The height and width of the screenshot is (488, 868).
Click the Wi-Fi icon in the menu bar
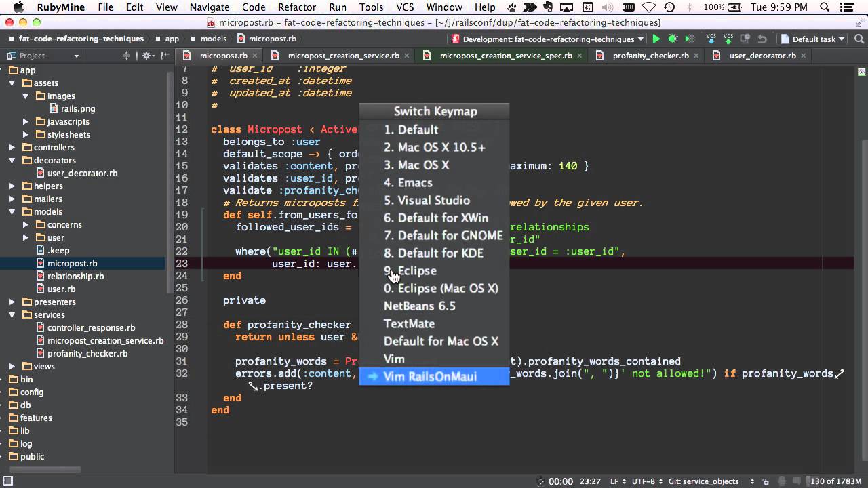(x=650, y=7)
